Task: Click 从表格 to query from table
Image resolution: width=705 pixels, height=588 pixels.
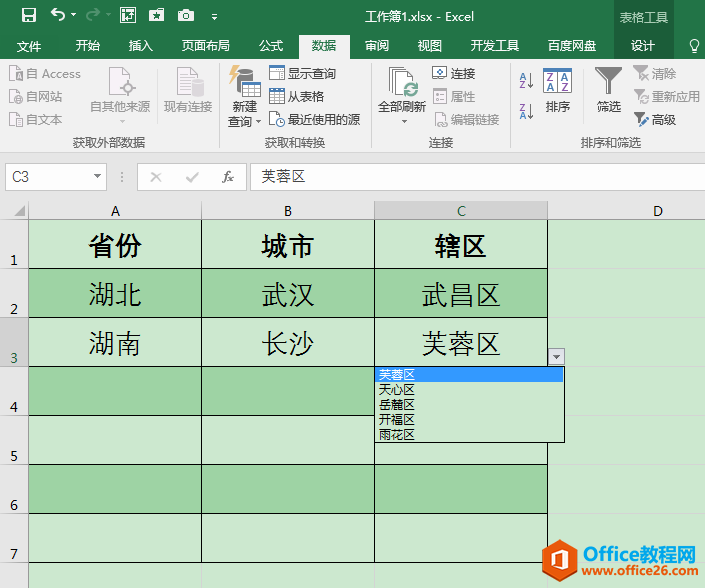Action: tap(297, 97)
